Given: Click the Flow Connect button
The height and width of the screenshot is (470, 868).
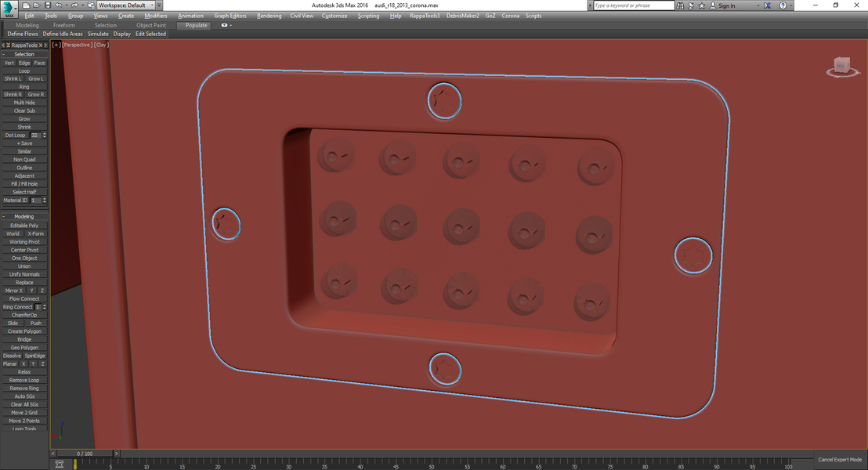Looking at the screenshot, I should [x=24, y=298].
